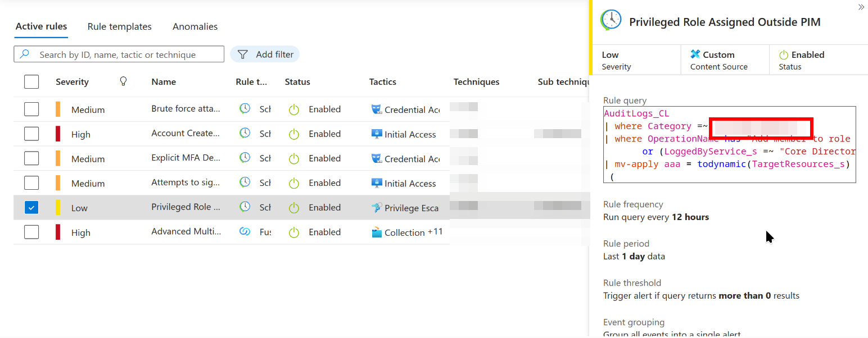Screen dimensions: 868x338
Task: Click enabled power icon on Advanced Multi row
Action: (x=294, y=232)
